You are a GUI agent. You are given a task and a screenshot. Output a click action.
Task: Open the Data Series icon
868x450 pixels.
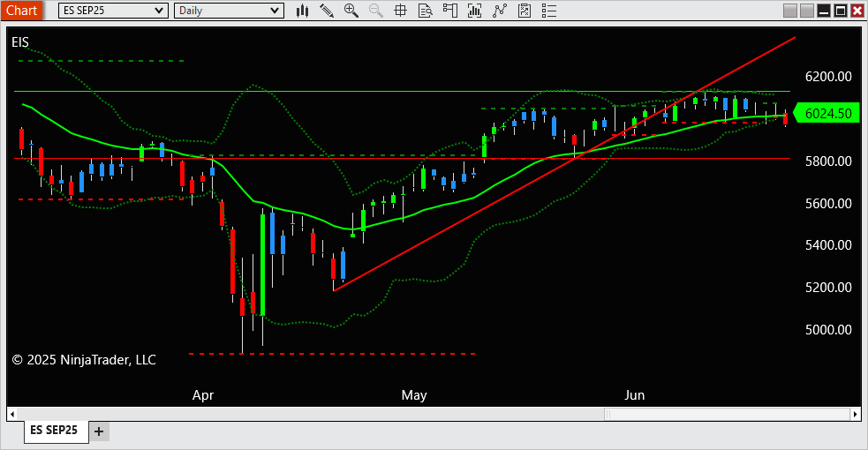(x=474, y=11)
